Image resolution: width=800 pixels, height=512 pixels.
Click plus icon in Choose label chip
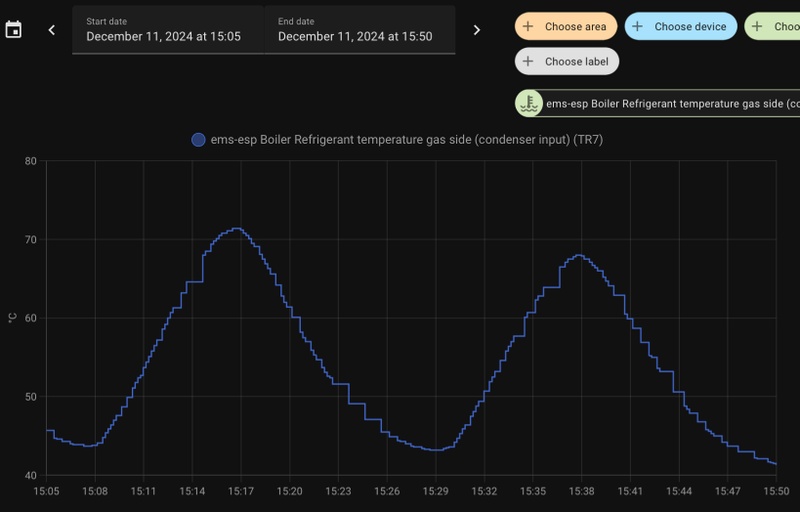pos(528,61)
